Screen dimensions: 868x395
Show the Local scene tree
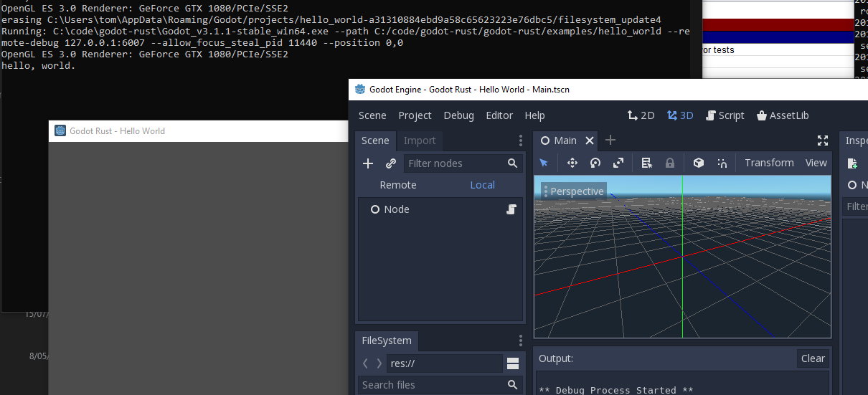click(x=483, y=185)
